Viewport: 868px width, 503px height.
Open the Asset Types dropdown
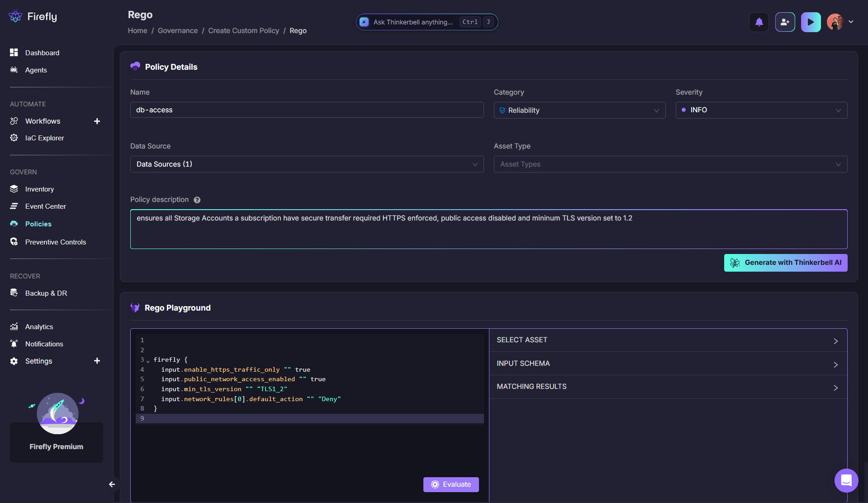point(670,164)
